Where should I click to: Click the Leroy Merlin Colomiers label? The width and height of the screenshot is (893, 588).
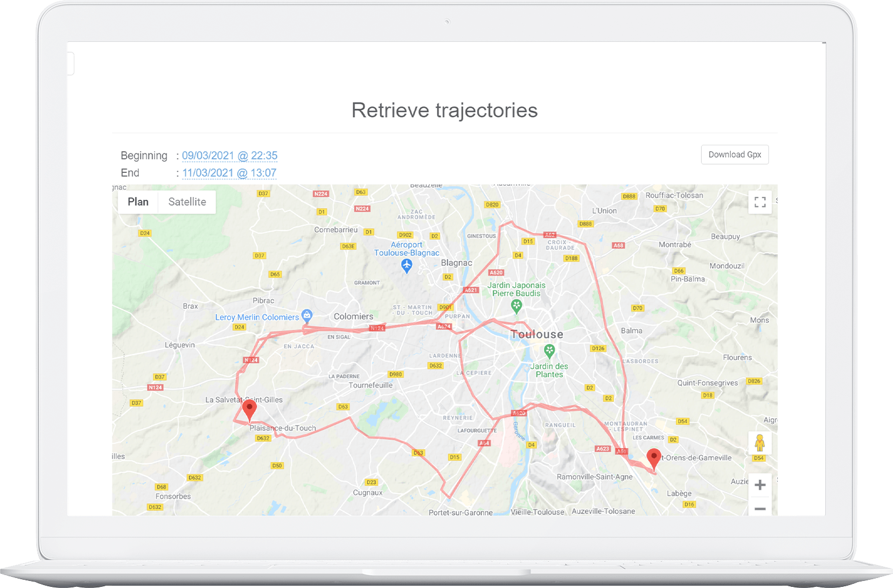pos(257,317)
